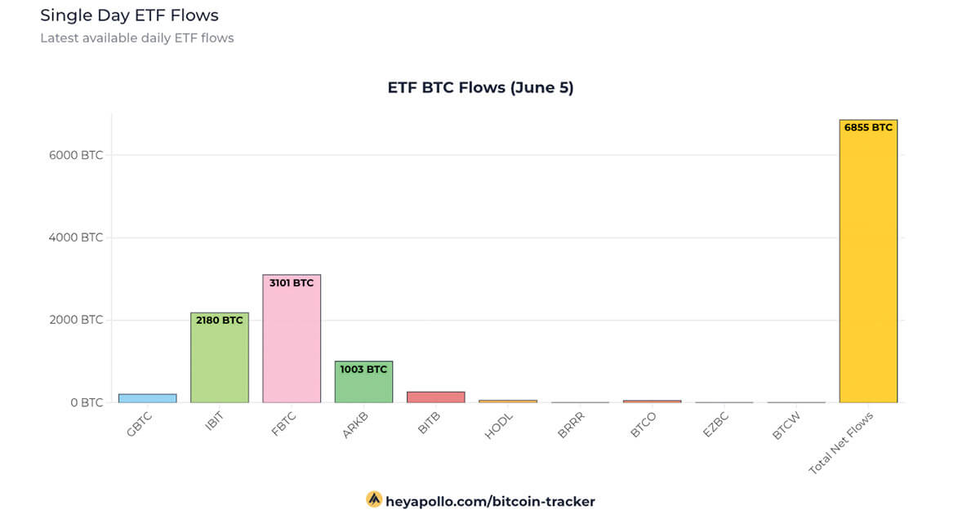980x514 pixels.
Task: Click the 6000 BTC y-axis tick label
Action: coord(76,155)
